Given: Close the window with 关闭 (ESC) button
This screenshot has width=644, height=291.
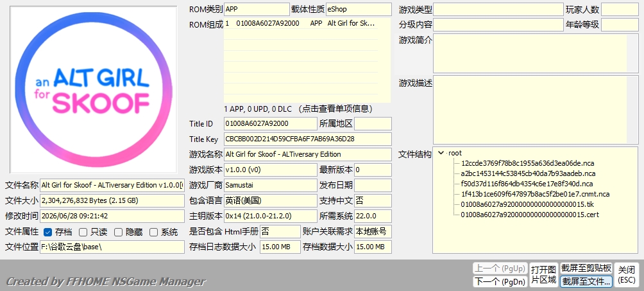Looking at the screenshot, I should click(627, 275).
